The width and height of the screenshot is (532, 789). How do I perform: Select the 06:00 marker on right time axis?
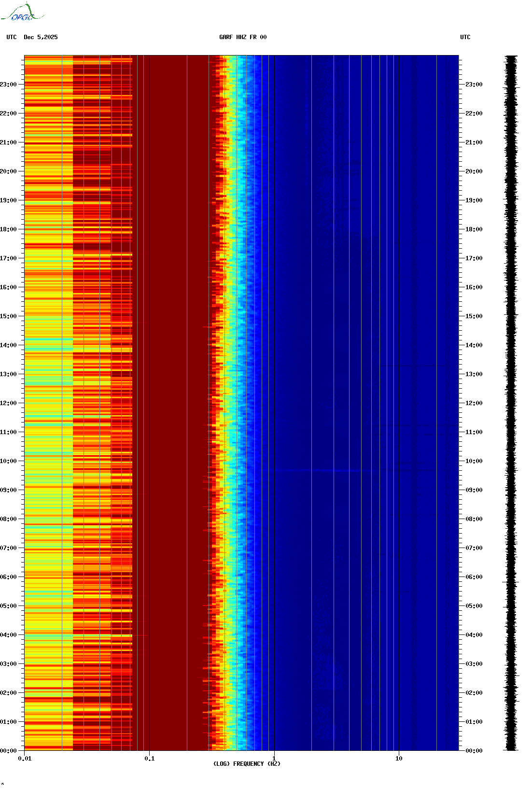point(474,577)
